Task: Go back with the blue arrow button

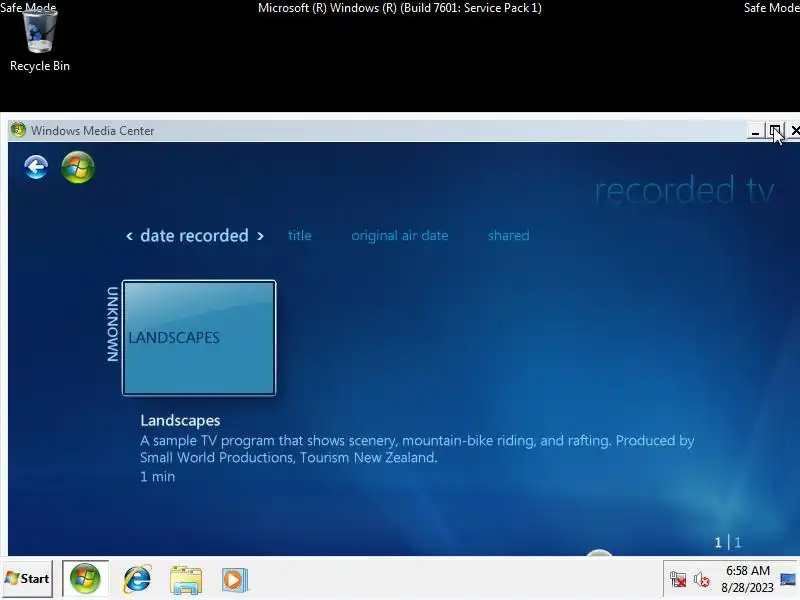Action: pyautogui.click(x=36, y=167)
